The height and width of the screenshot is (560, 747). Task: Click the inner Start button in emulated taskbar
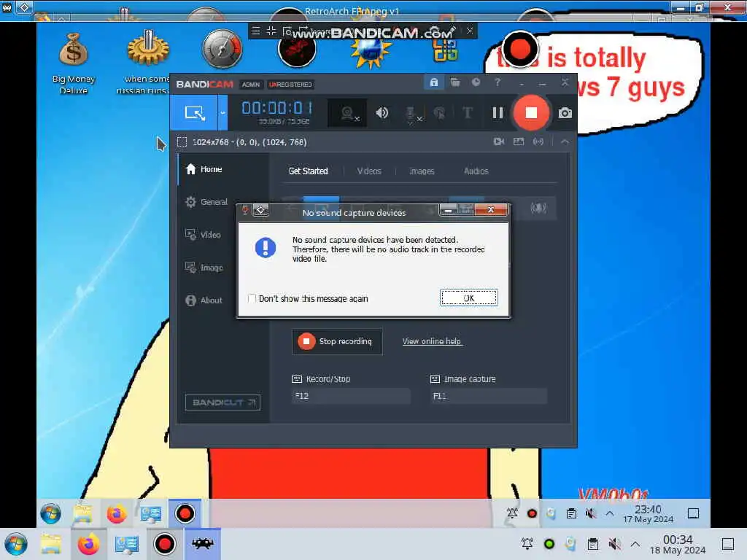coord(50,513)
